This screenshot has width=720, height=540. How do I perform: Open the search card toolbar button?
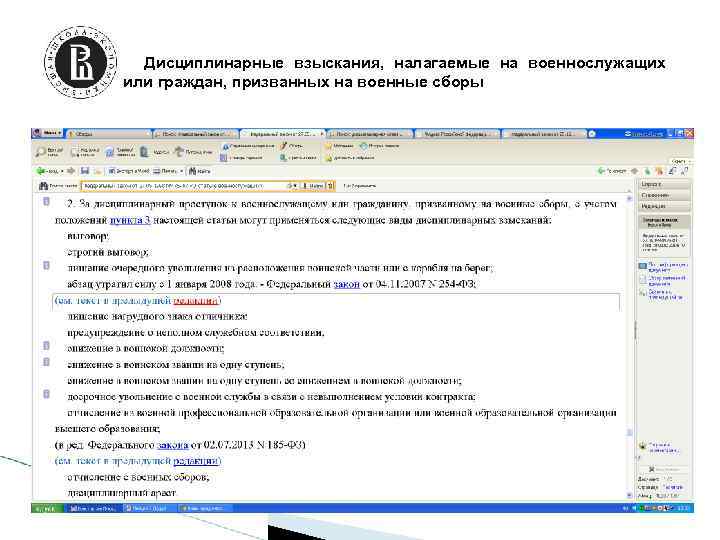85,152
